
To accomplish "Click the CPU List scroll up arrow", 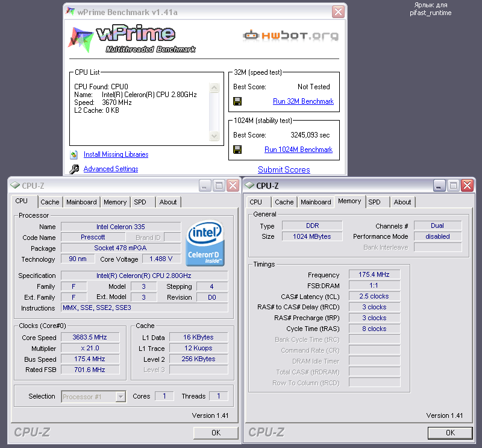I will coord(214,87).
